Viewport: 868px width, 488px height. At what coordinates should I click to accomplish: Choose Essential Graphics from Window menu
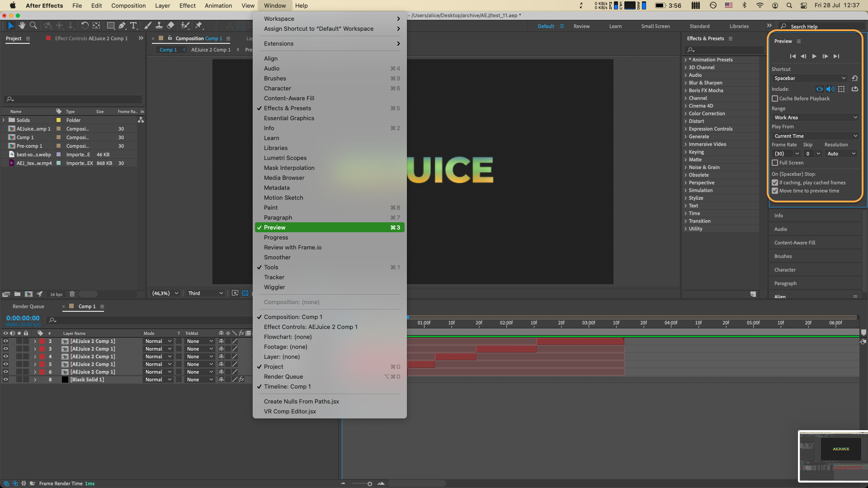point(289,118)
